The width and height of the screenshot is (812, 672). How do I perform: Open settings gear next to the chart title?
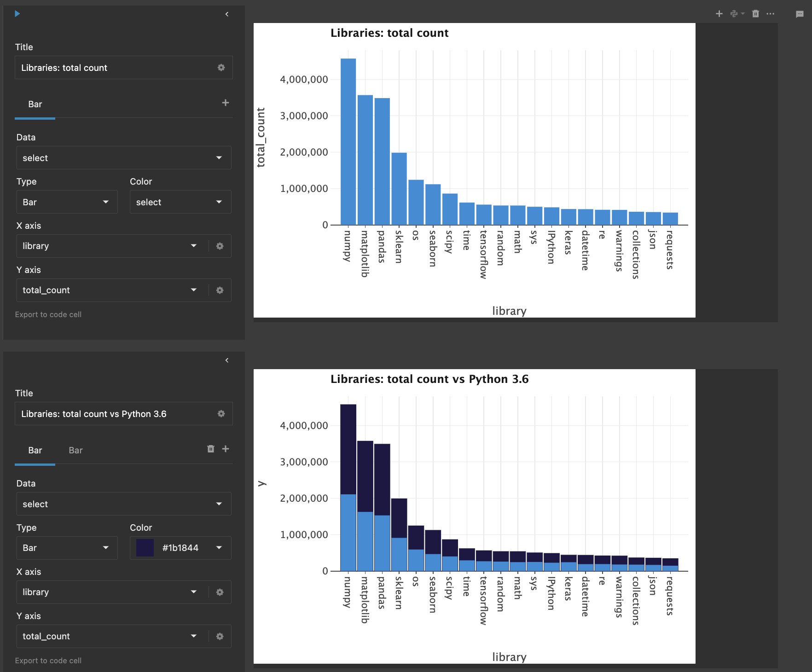coord(221,67)
